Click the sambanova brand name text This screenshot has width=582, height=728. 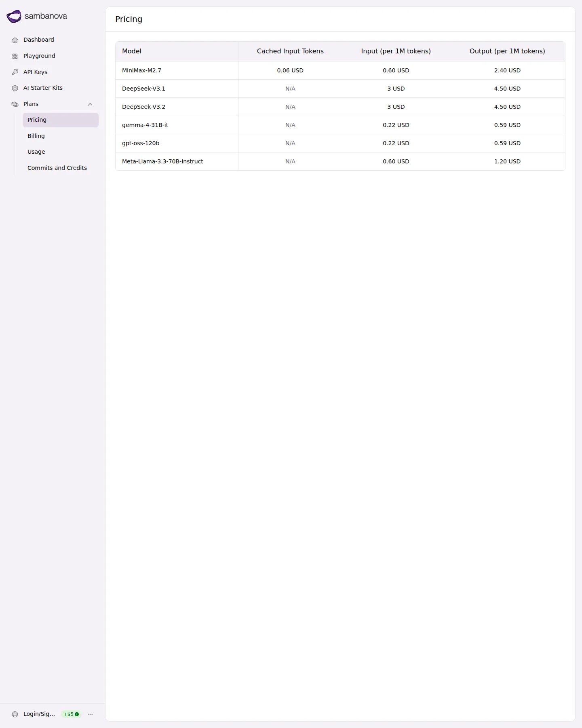click(x=46, y=16)
